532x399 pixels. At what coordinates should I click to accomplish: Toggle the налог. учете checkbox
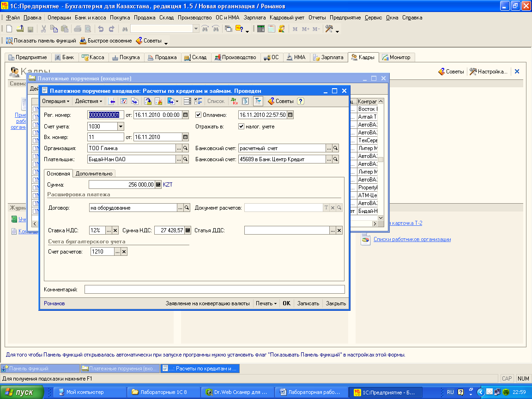[x=241, y=127]
